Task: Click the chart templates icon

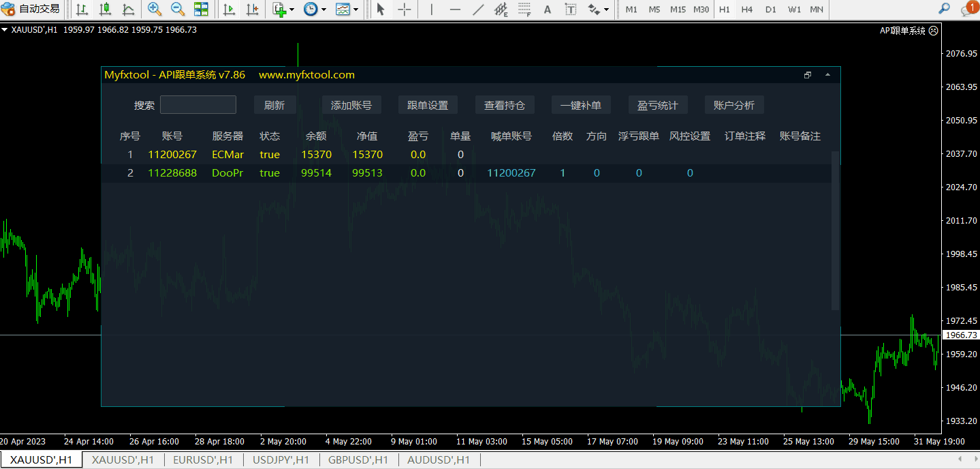Action: [x=343, y=10]
